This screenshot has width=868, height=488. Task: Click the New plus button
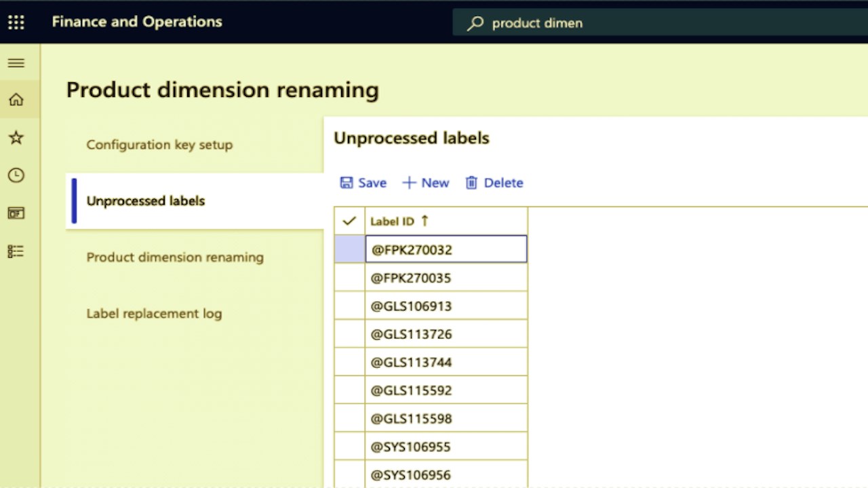click(425, 183)
